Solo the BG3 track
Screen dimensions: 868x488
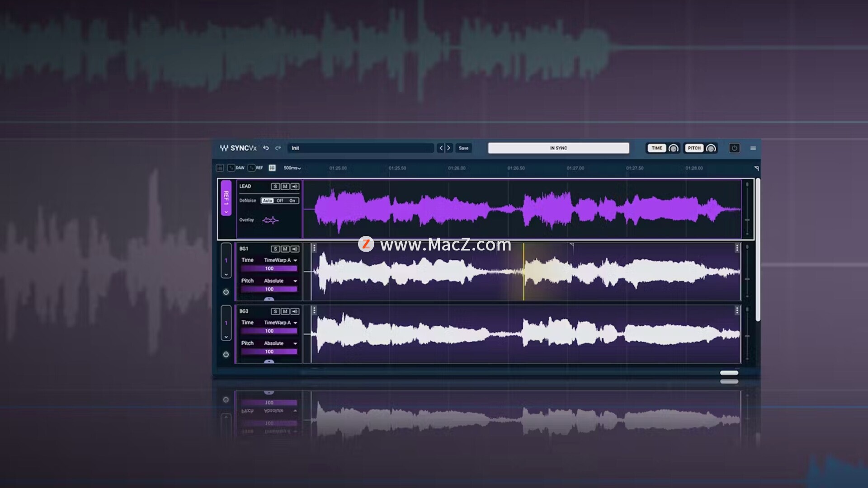(275, 311)
